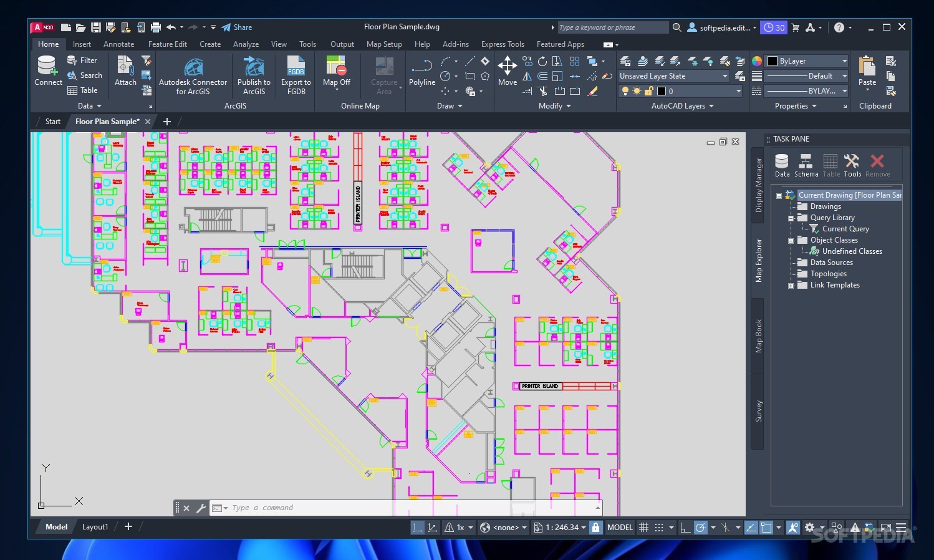934x560 pixels.
Task: Click the Move button
Action: 508,71
